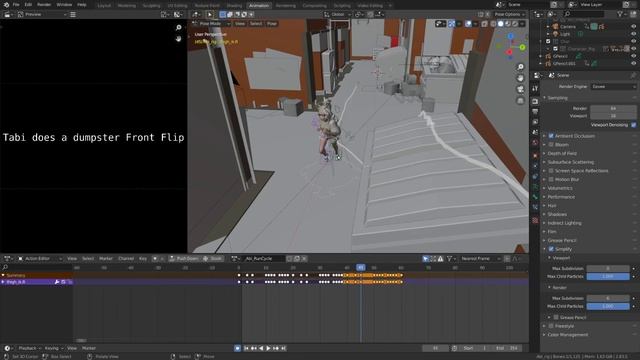Click the viewport pan hand icon
Image resolution: width=640 pixels, height=360 pixels.
point(520,78)
